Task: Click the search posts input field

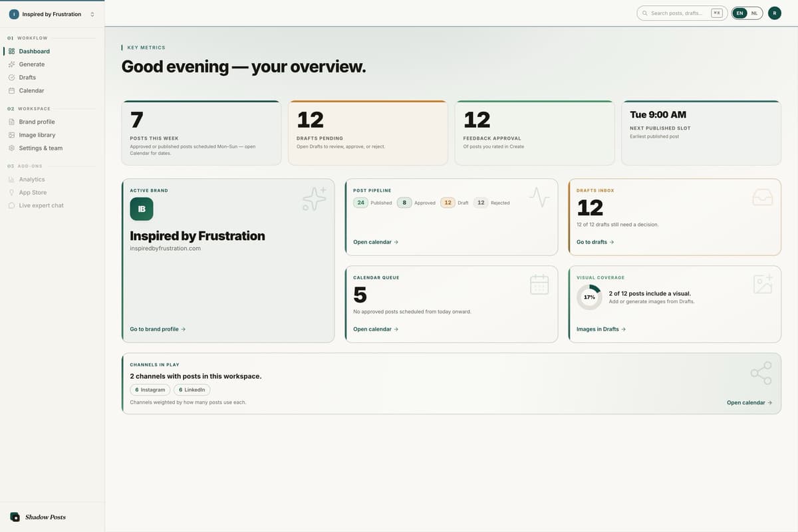Action: 681,13
